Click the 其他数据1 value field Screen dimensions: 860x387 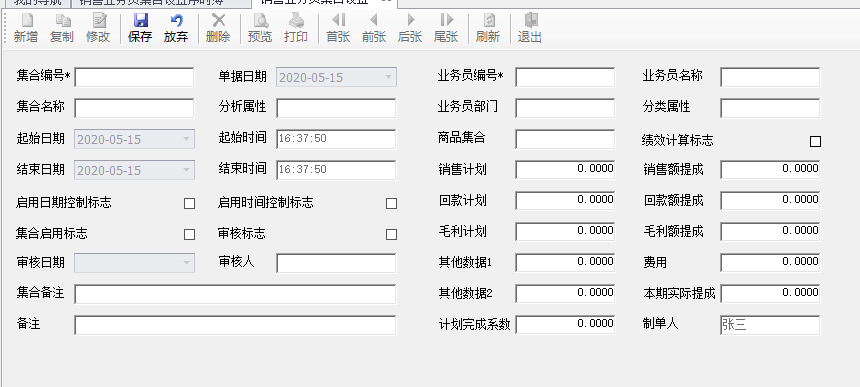(565, 263)
